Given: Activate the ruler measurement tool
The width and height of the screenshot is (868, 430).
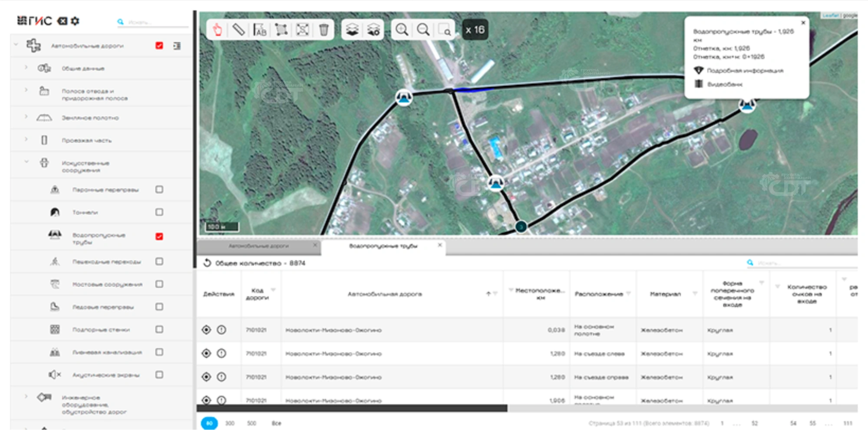Looking at the screenshot, I should coord(238,30).
